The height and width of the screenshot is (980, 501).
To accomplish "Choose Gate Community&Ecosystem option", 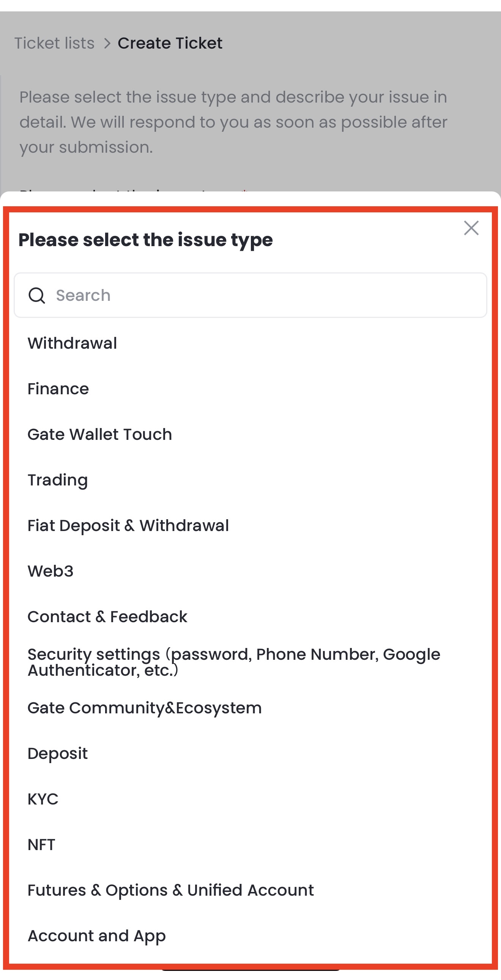I will click(x=145, y=708).
